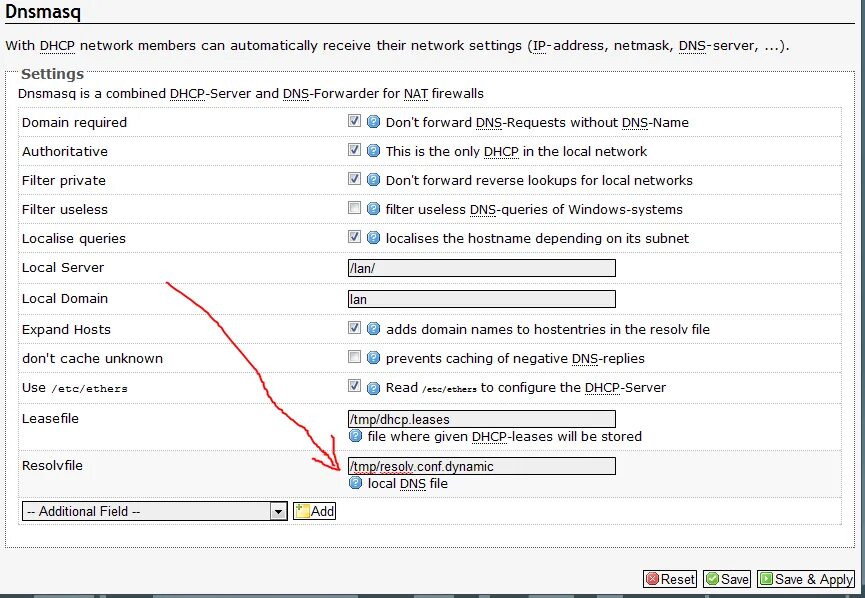865x598 pixels.
Task: Click the Add button
Action: 314,511
